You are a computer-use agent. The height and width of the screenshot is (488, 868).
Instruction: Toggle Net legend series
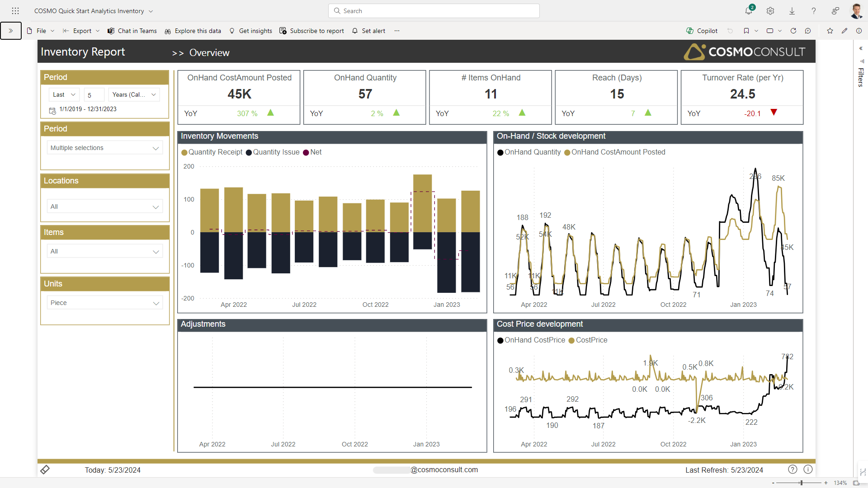coord(312,152)
